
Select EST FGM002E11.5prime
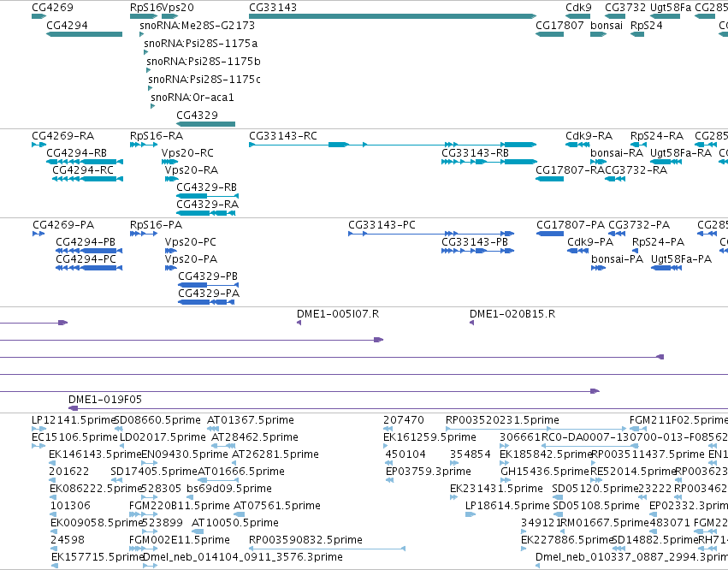144,549
